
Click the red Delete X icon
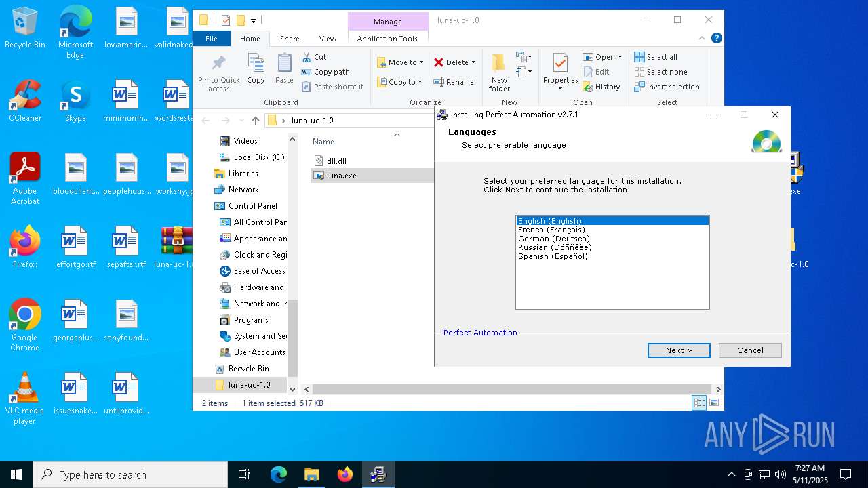[439, 62]
